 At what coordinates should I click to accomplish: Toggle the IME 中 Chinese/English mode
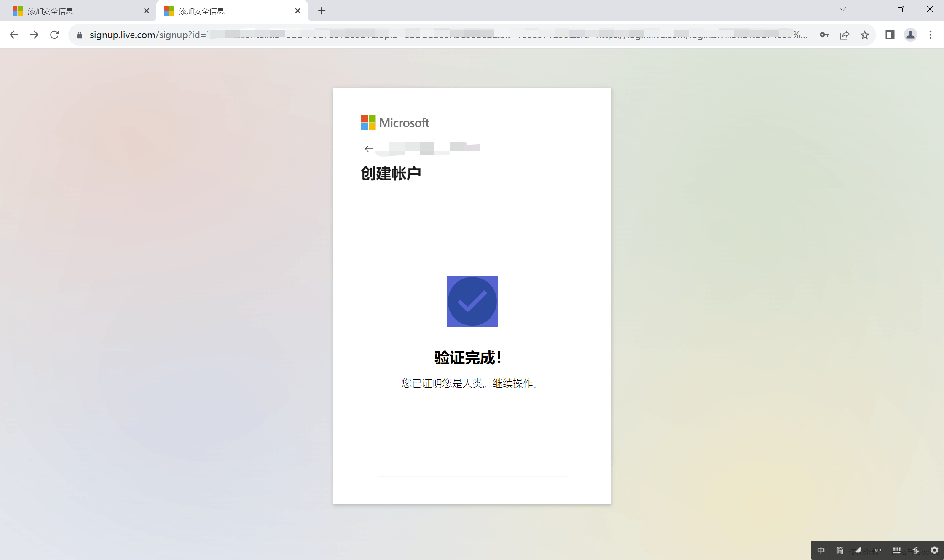click(x=821, y=550)
